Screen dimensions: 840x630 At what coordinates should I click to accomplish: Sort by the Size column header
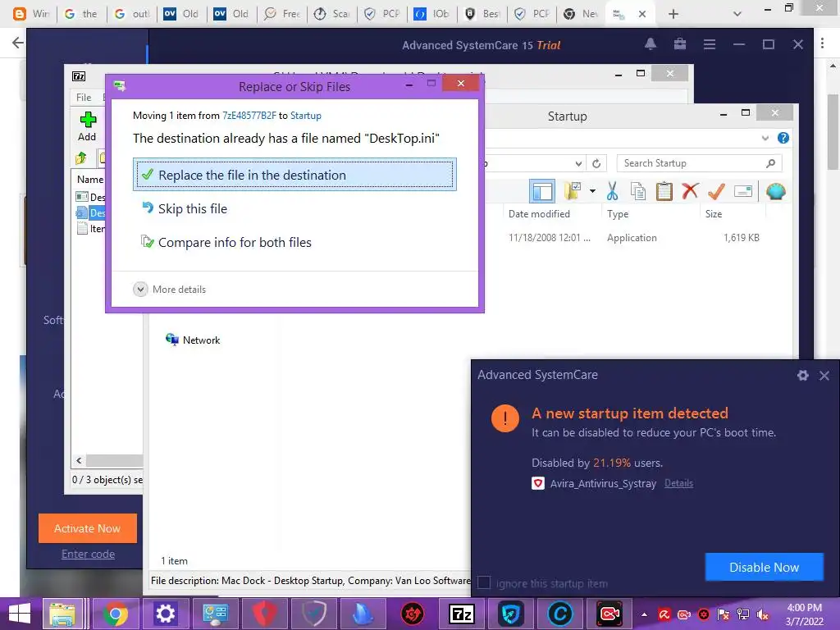tap(714, 214)
